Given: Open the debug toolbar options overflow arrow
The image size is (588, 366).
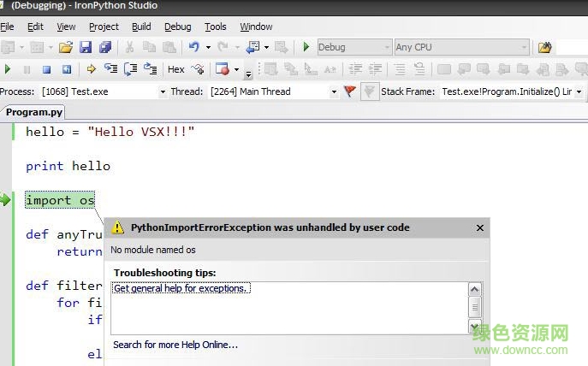Looking at the screenshot, I should [248, 74].
